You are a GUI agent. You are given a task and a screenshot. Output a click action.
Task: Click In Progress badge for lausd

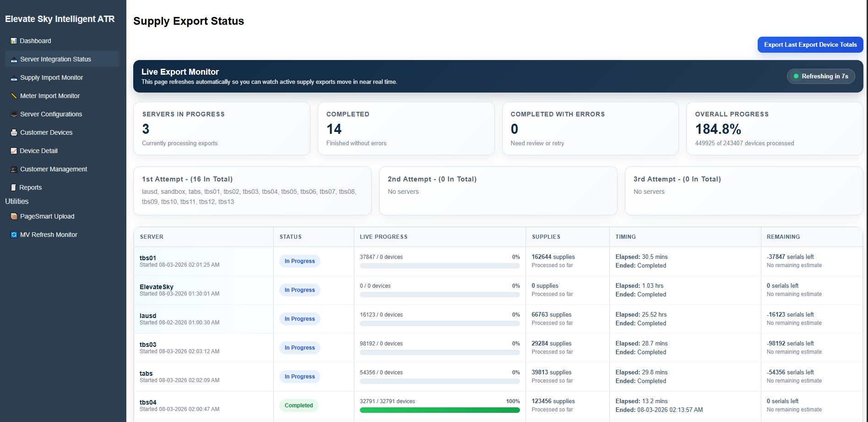point(300,319)
